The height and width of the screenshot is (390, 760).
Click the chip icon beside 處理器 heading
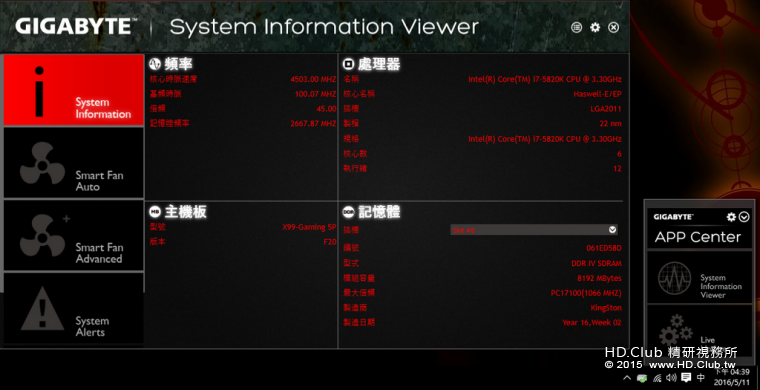click(348, 63)
